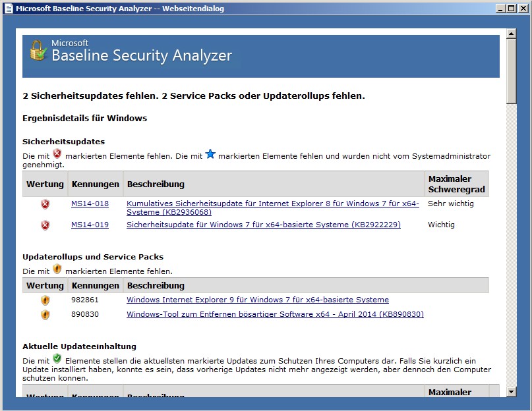Open the KB2922229 security update description link
The height and width of the screenshot is (411, 532).
263,225
